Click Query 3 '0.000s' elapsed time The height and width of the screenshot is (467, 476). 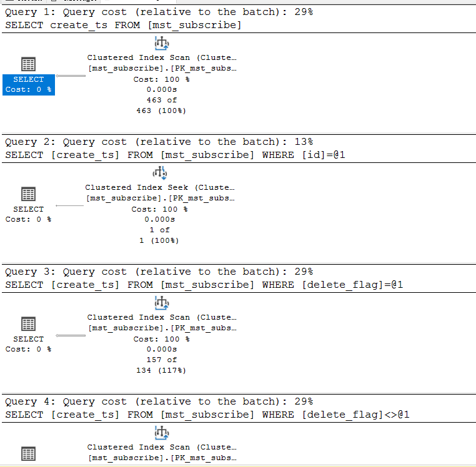[x=162, y=349]
